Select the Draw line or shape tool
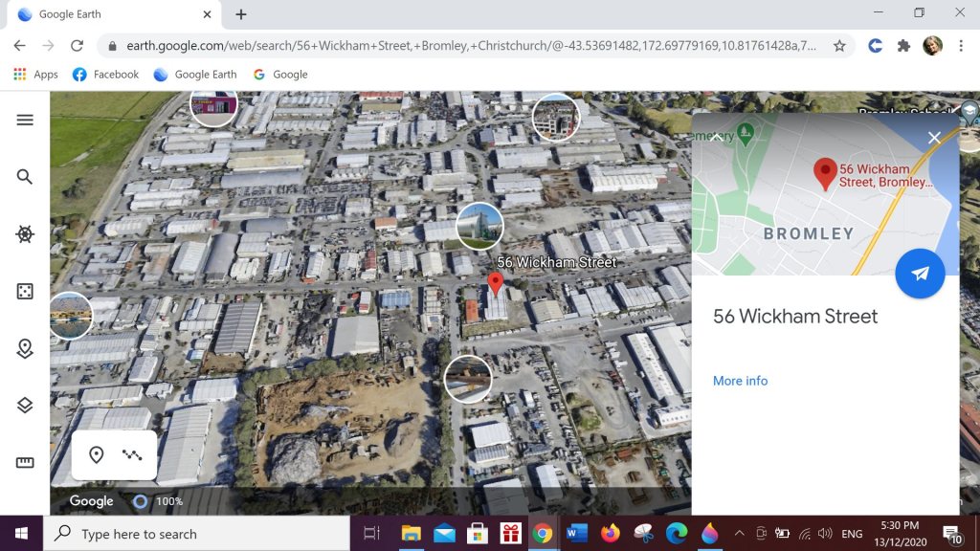 (132, 455)
